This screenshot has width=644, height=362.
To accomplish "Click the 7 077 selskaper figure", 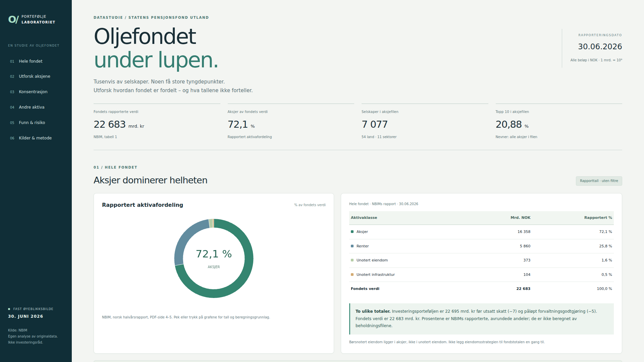I will point(375,125).
